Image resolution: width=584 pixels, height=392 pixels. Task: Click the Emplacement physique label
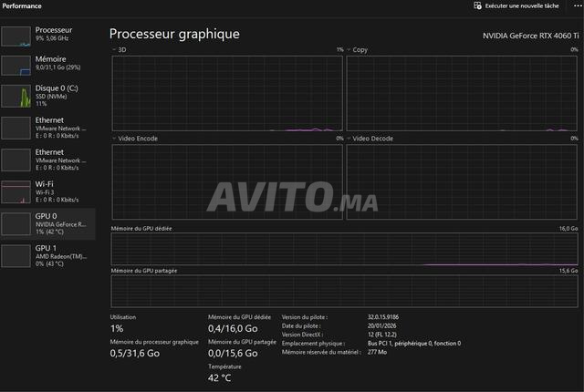(313, 344)
